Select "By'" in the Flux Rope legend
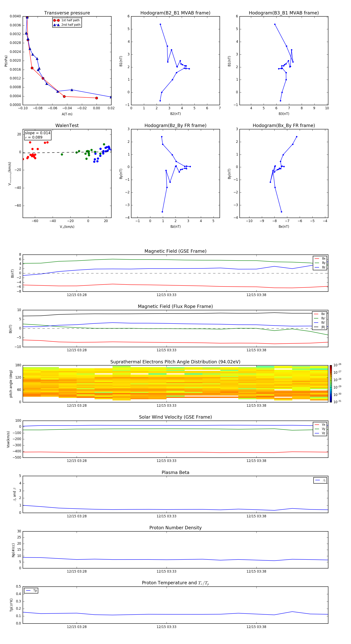Viewport: 351px width, 644px height. [x=320, y=318]
